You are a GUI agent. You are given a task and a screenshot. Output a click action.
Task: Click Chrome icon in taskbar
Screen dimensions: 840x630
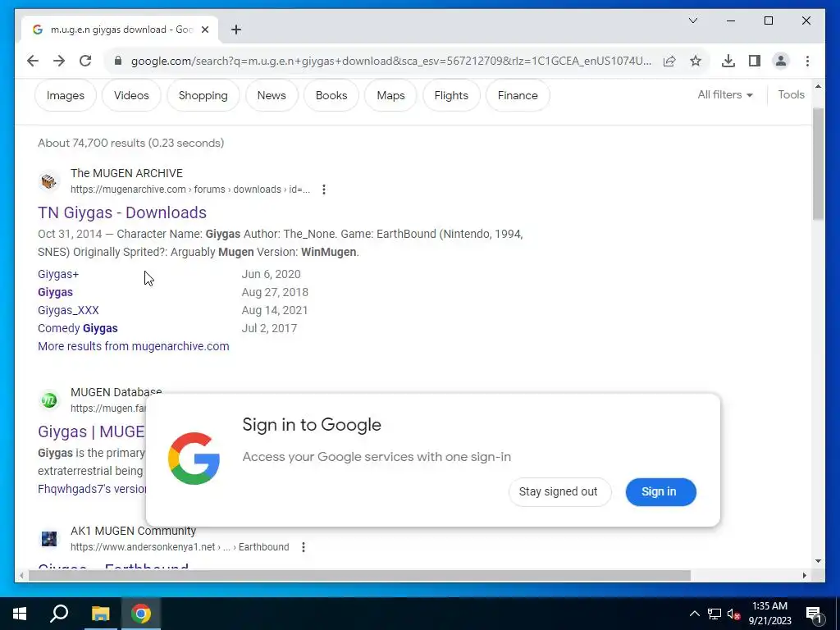141,614
